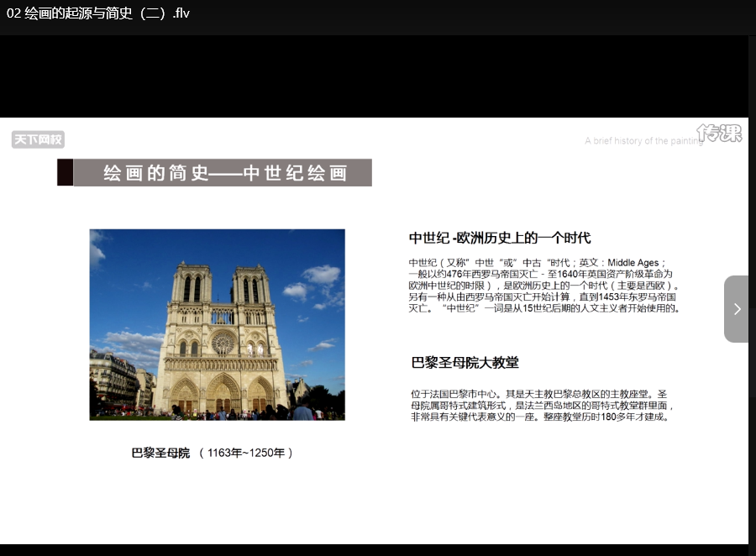Open the side panel with the right chevron
The image size is (756, 556).
[x=736, y=309]
